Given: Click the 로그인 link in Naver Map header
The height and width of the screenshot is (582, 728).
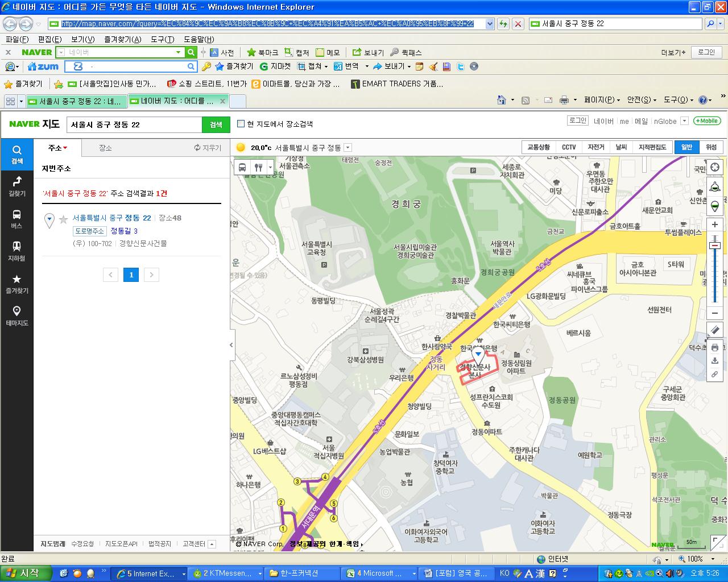Looking at the screenshot, I should point(577,120).
